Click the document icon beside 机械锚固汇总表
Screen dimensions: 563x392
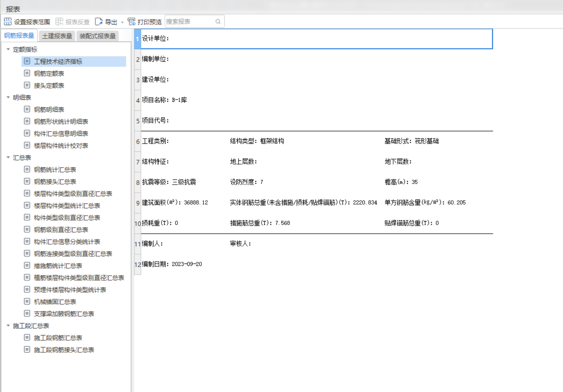(27, 301)
